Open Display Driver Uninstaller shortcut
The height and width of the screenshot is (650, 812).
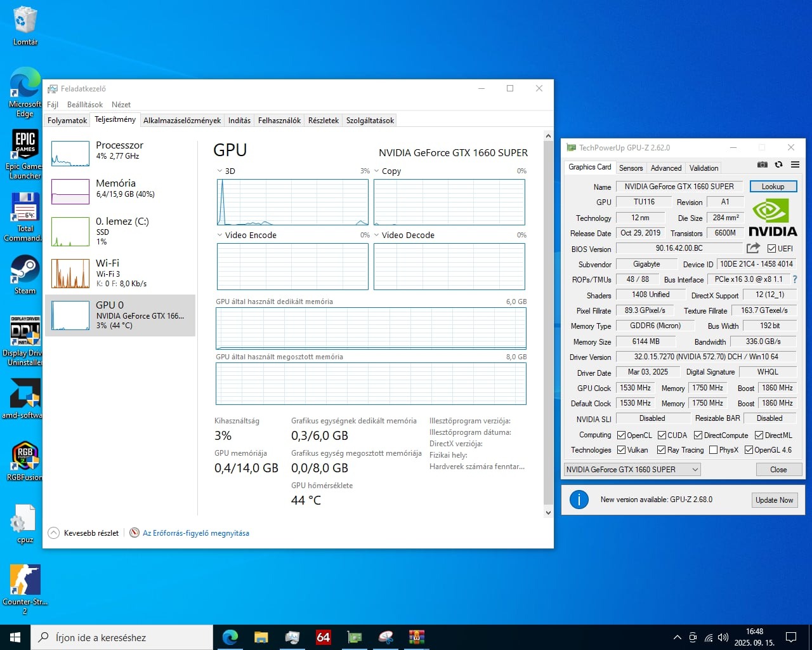[25, 341]
